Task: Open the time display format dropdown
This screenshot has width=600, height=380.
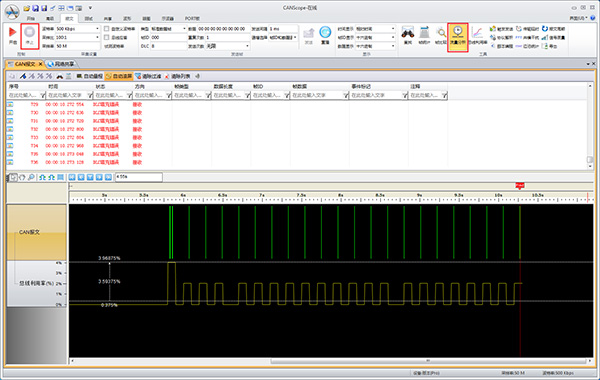Action: pyautogui.click(x=375, y=29)
